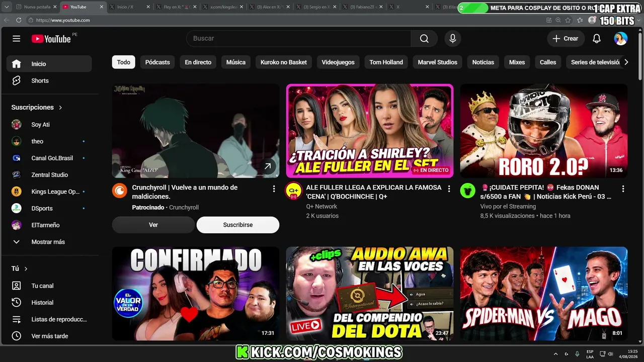Click the Suscribirse button
Image resolution: width=644 pixels, height=362 pixels.
238,225
